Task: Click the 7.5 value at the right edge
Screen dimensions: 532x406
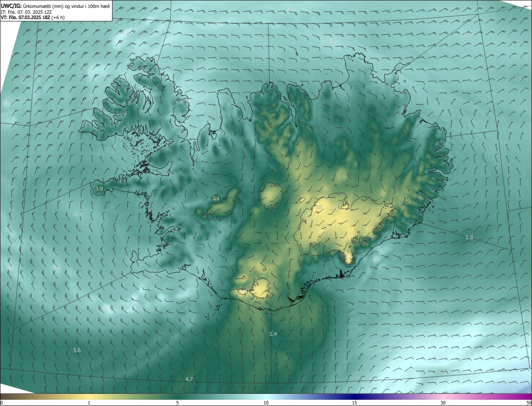Action: 518,79
